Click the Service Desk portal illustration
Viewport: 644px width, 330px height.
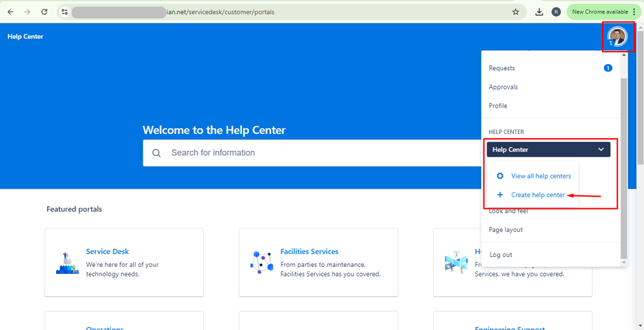click(x=67, y=263)
